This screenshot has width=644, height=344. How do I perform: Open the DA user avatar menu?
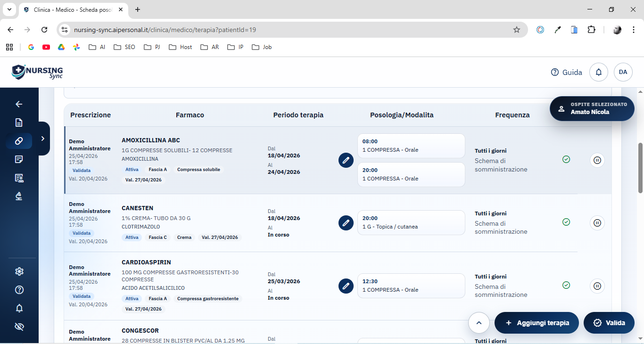[623, 72]
